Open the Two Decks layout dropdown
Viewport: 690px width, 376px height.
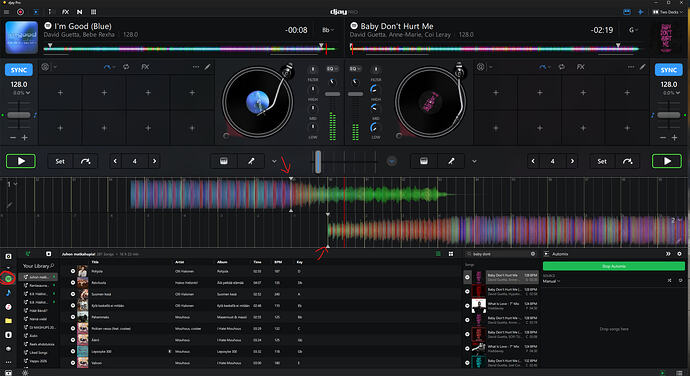[668, 12]
